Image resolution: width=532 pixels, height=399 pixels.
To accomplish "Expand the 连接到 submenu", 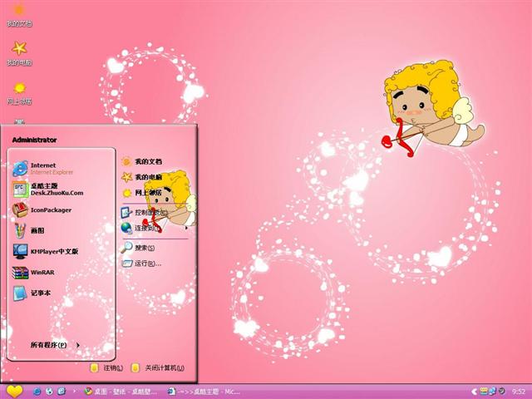I will point(155,228).
